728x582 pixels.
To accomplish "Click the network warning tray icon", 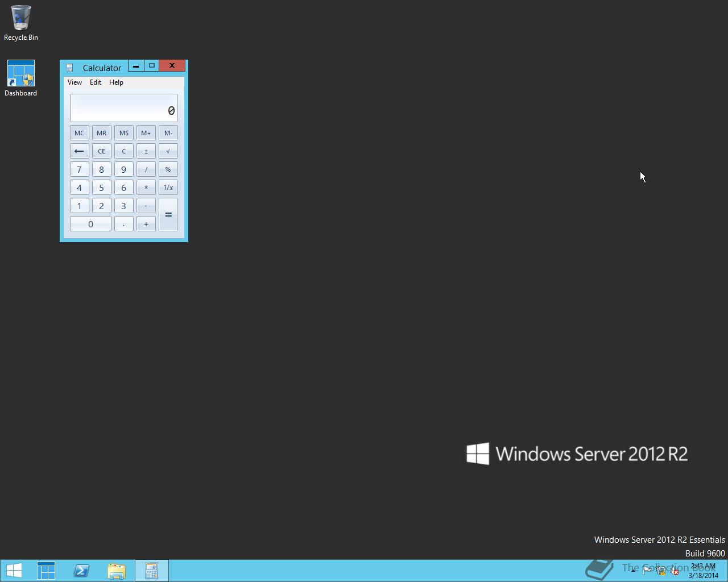I will click(661, 571).
